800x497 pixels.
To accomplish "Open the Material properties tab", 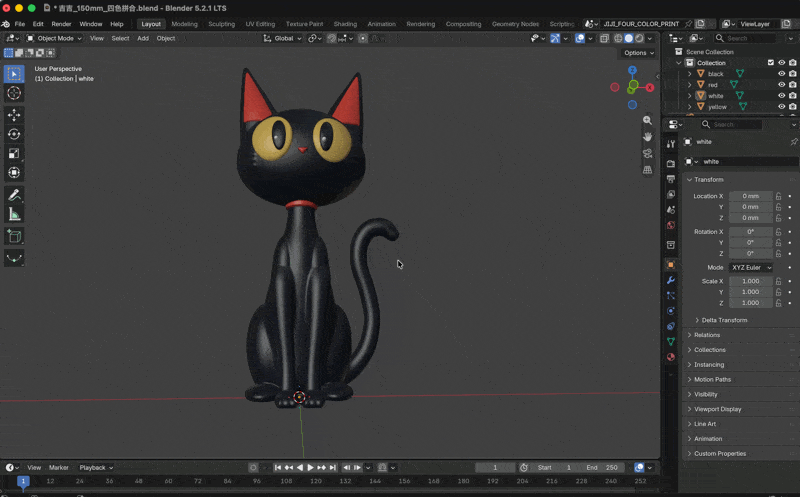I will 671,357.
